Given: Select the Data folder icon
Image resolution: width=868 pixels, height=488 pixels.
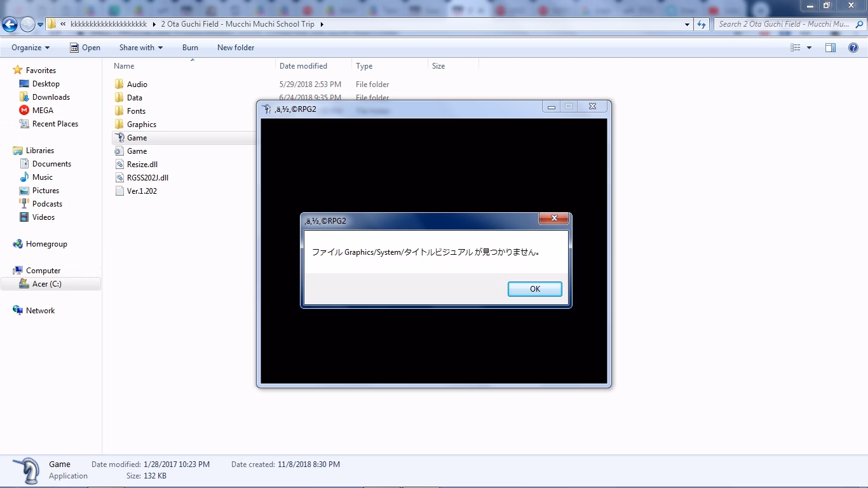Looking at the screenshot, I should pos(119,98).
